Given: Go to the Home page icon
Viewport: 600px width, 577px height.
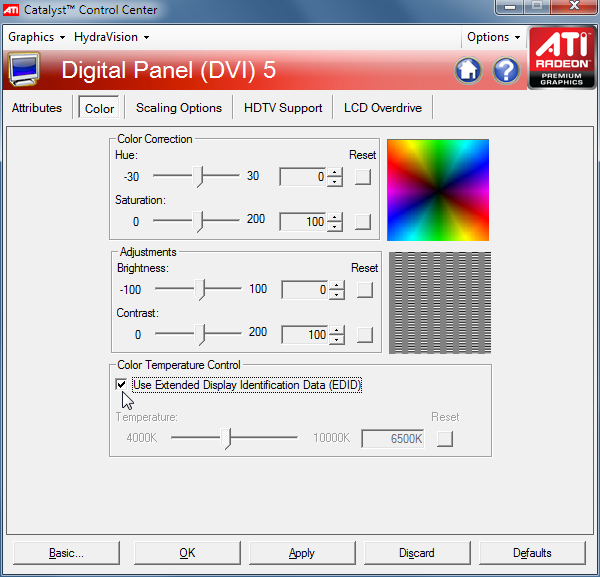Looking at the screenshot, I should tap(468, 70).
